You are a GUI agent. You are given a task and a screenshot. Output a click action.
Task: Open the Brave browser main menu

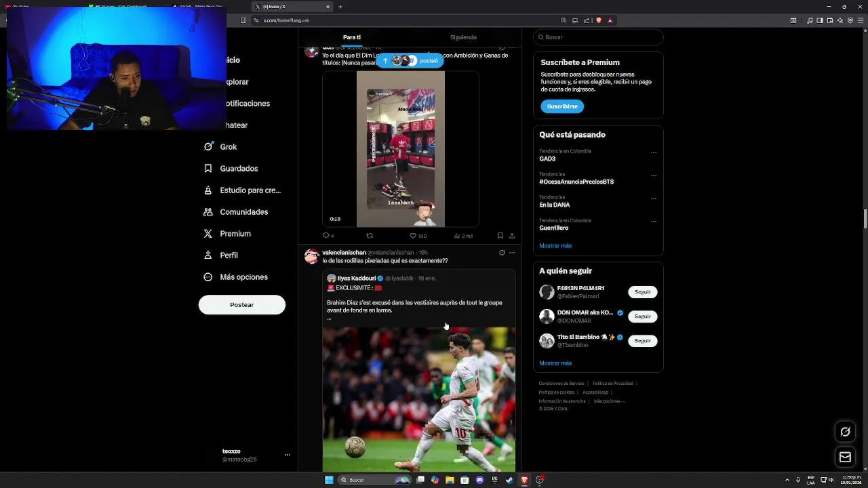[861, 20]
